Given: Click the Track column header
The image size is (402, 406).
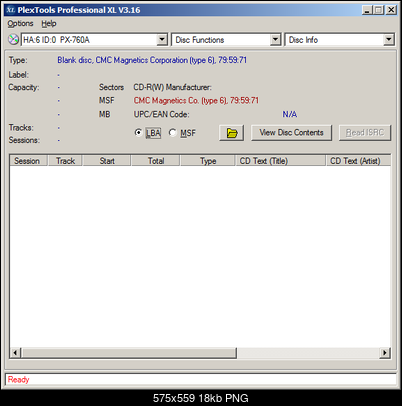Looking at the screenshot, I should pos(65,161).
